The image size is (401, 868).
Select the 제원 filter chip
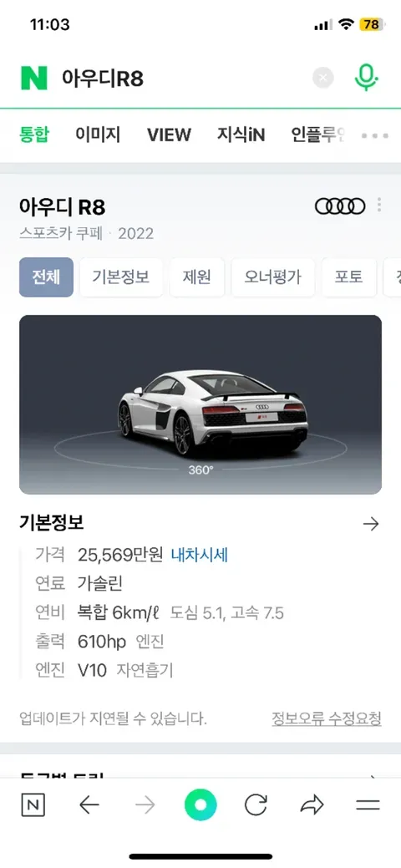coord(196,277)
